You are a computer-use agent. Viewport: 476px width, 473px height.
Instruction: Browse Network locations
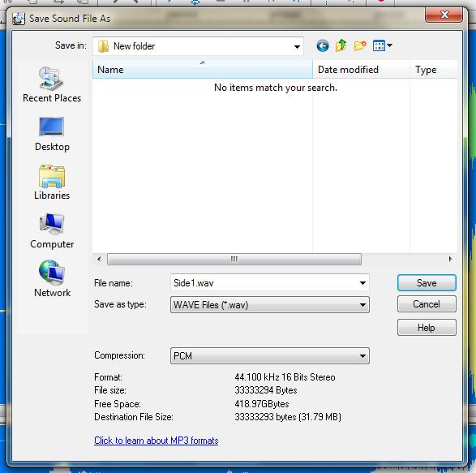click(52, 278)
